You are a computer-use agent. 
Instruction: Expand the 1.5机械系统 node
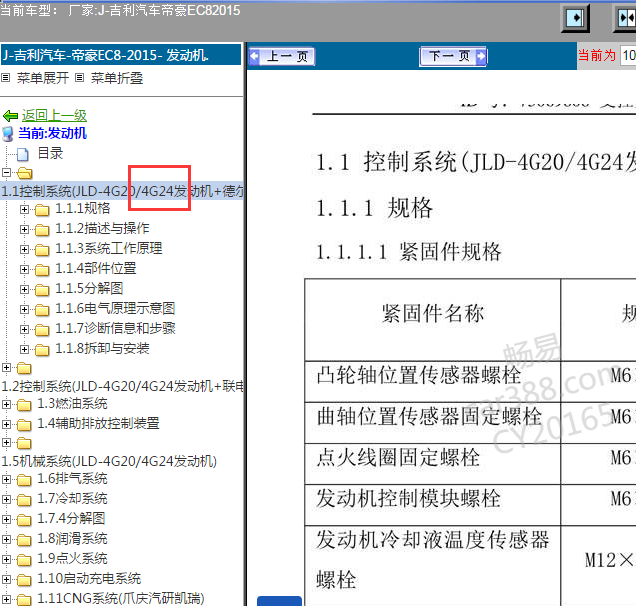point(6,442)
